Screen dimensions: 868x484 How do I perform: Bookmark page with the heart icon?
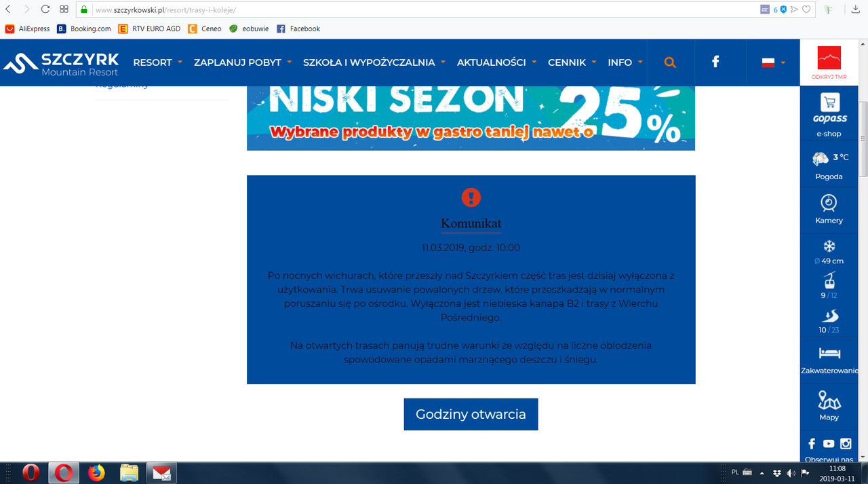(806, 10)
